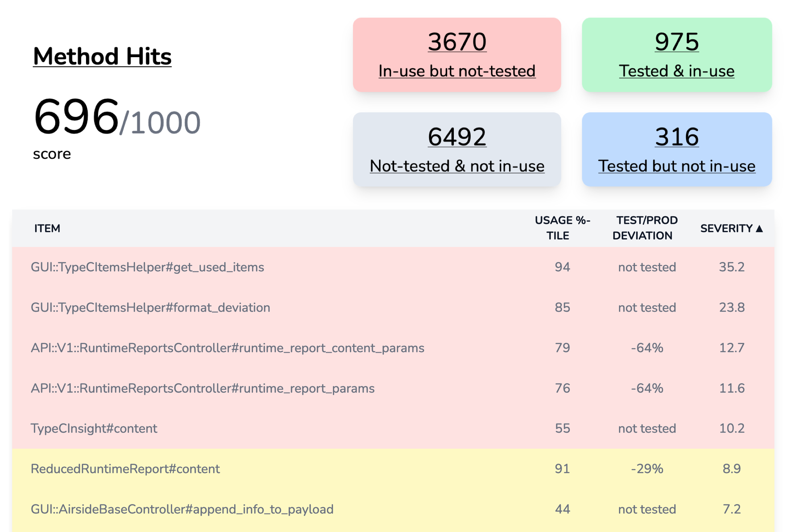Click the -64% deviation value for runtime_report_content_params
The height and width of the screenshot is (532, 786).
(646, 348)
